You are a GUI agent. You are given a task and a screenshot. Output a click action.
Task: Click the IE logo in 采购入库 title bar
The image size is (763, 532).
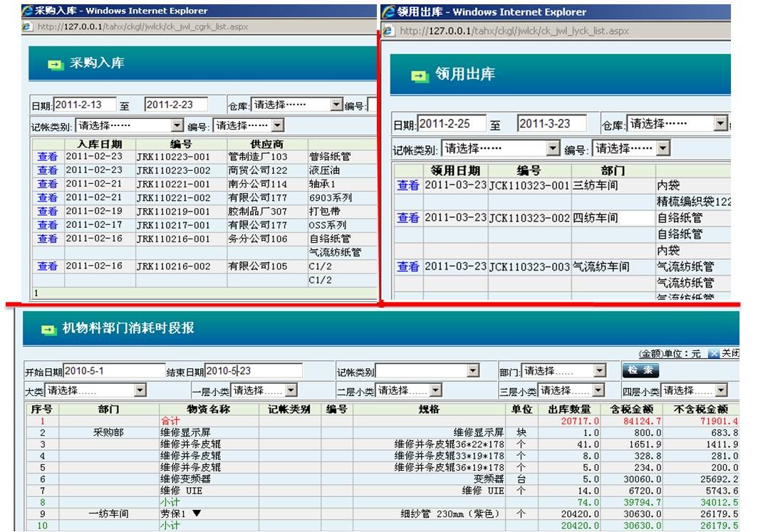pos(27,11)
